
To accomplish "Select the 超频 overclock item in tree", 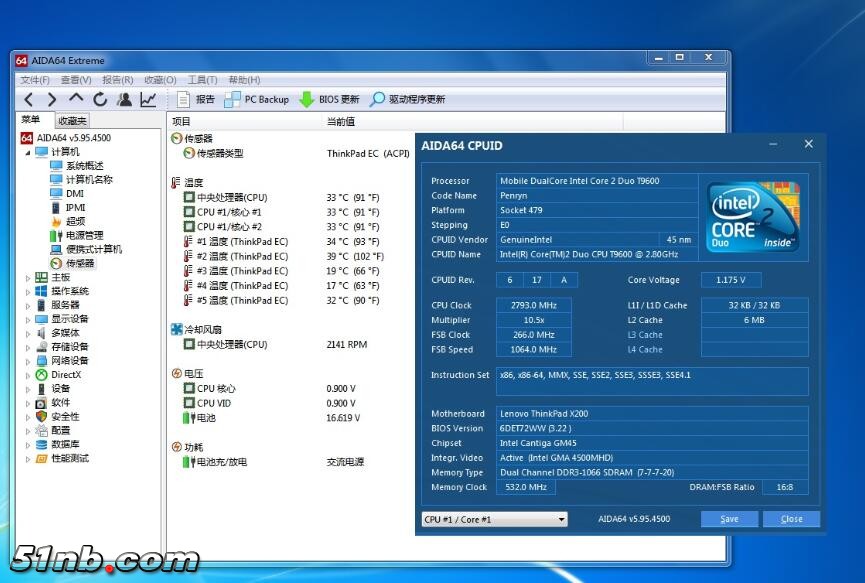I will (x=75, y=221).
